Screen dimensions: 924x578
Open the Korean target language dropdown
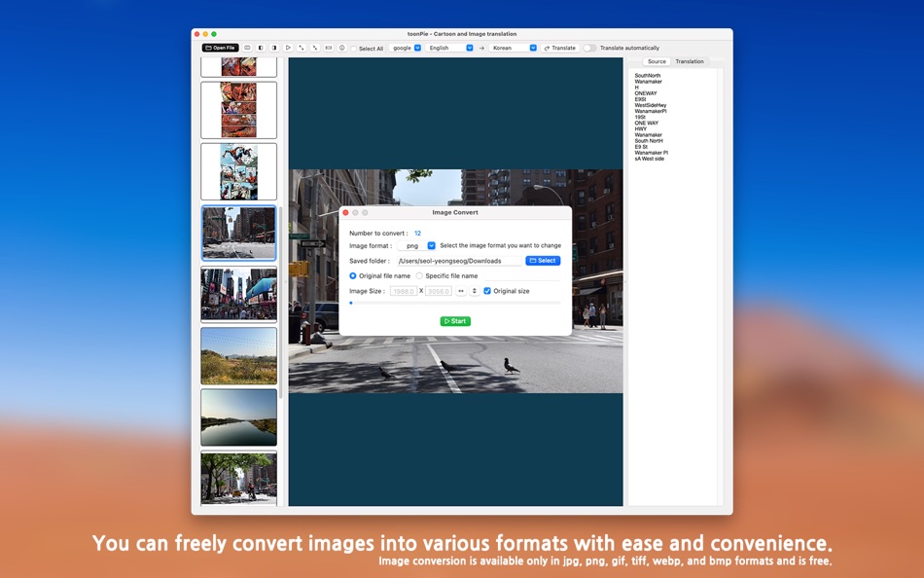(514, 48)
